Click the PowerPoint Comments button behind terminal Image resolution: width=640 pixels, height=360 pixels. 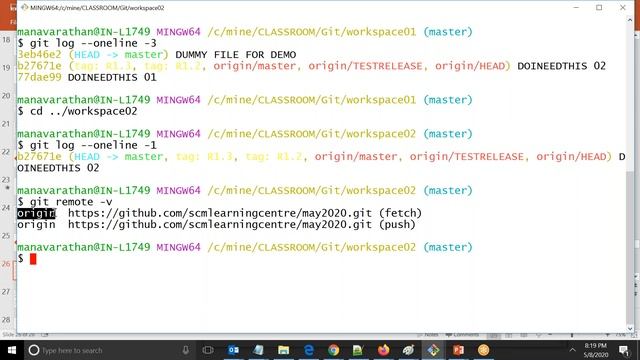(x=462, y=335)
